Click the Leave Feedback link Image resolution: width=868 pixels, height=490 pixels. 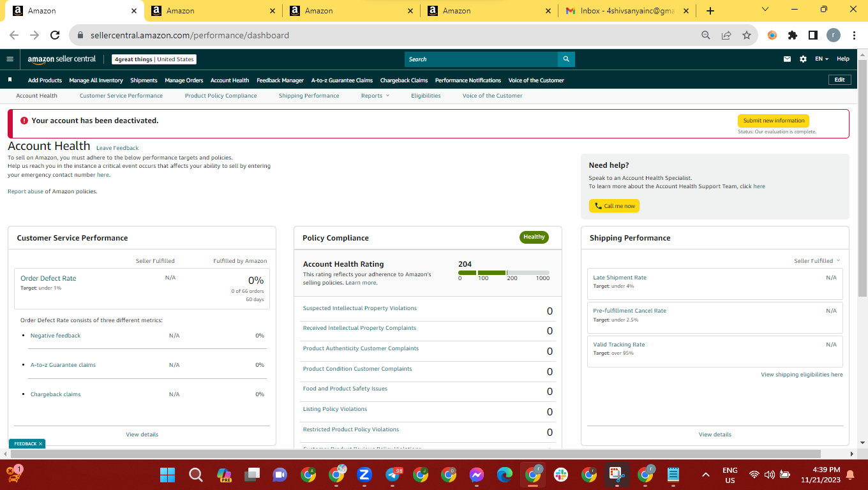coord(117,148)
